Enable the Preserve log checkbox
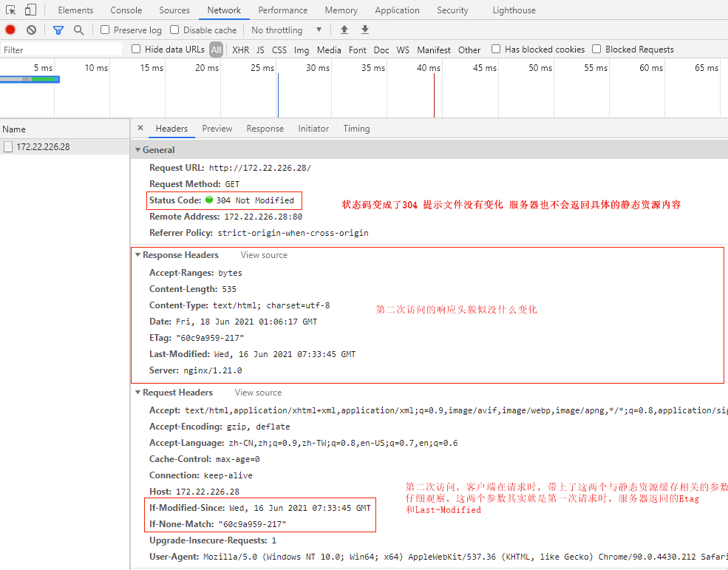Screen dimensions: 728x570 coord(105,30)
